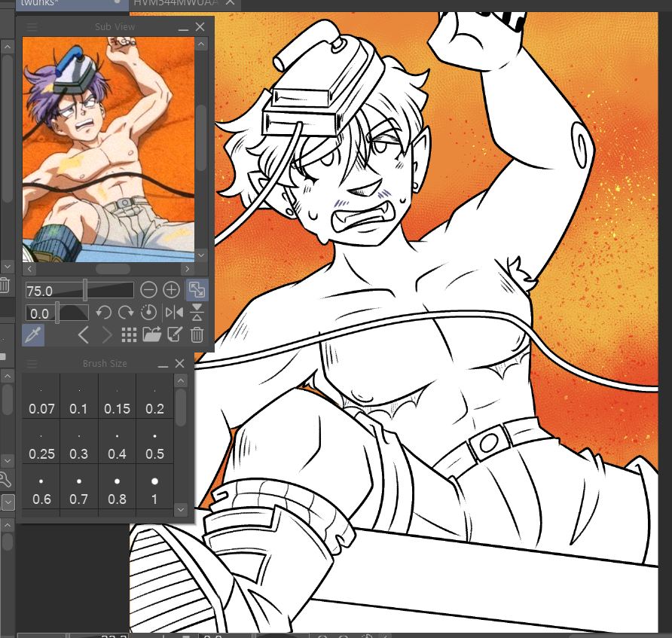The height and width of the screenshot is (638, 672).
Task: Show next Sub View image
Action: coord(106,335)
